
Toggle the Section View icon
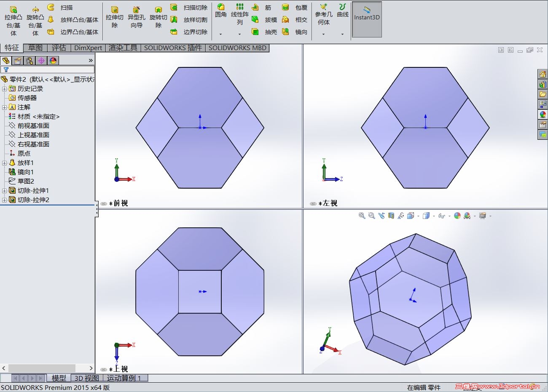(x=391, y=216)
